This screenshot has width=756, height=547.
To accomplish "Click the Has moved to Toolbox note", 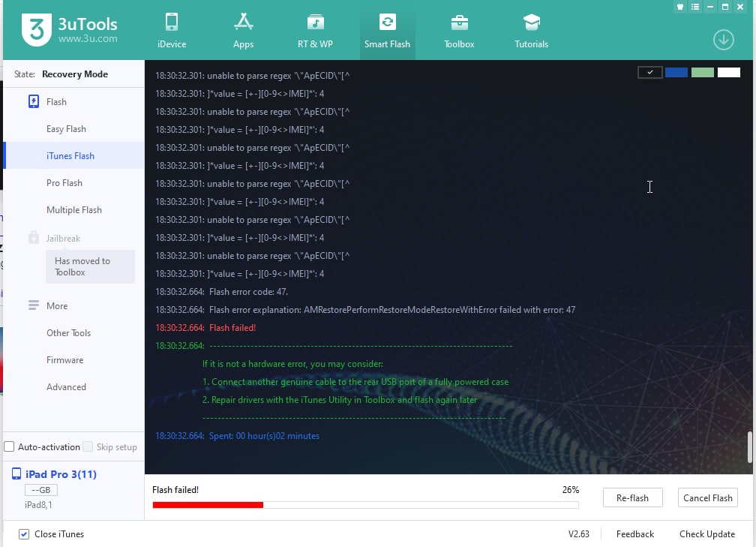I will (90, 266).
